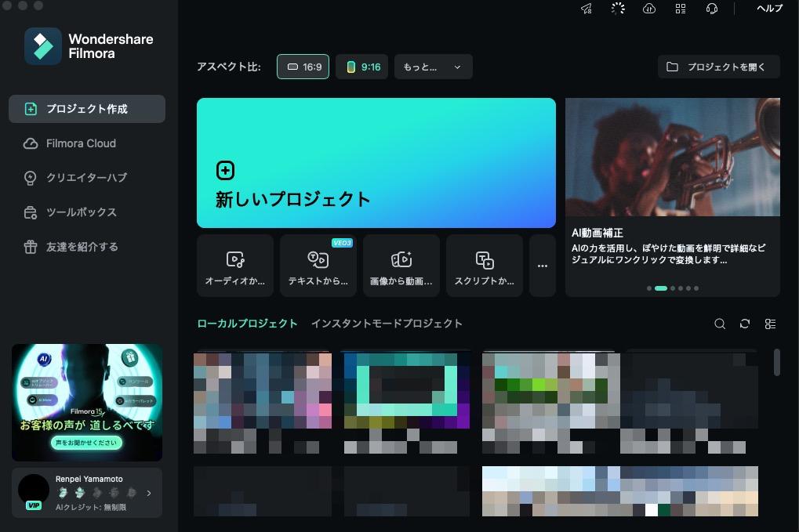Refresh the project list
This screenshot has height=532, width=799.
tap(745, 324)
